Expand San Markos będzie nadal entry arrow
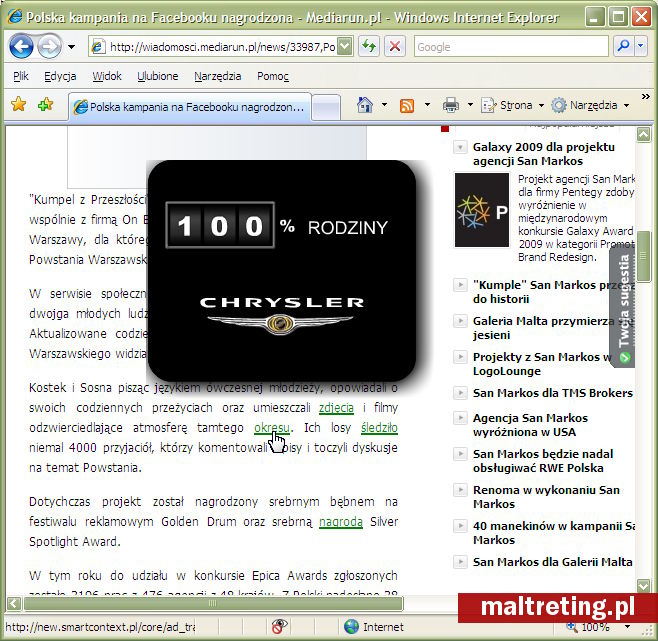 [x=460, y=454]
